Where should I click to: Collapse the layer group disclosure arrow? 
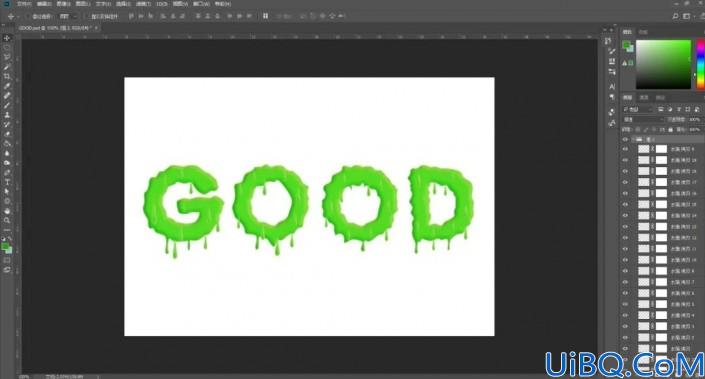click(633, 140)
